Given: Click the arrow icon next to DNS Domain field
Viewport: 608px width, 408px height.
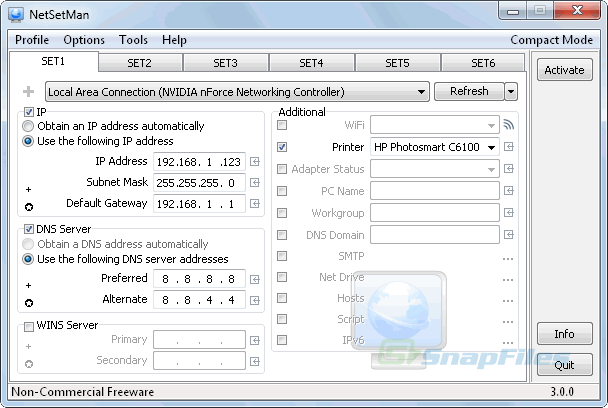Looking at the screenshot, I should (x=508, y=235).
